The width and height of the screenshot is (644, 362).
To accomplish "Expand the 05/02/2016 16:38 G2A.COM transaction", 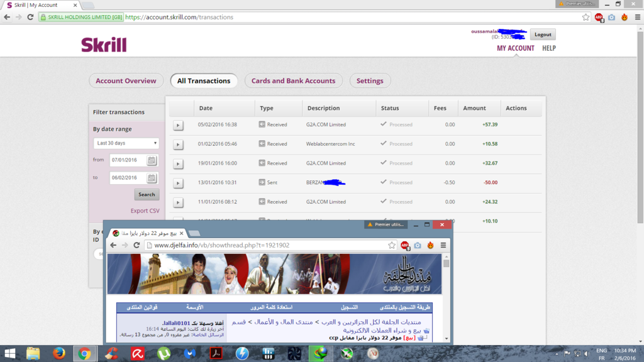I will (x=178, y=125).
